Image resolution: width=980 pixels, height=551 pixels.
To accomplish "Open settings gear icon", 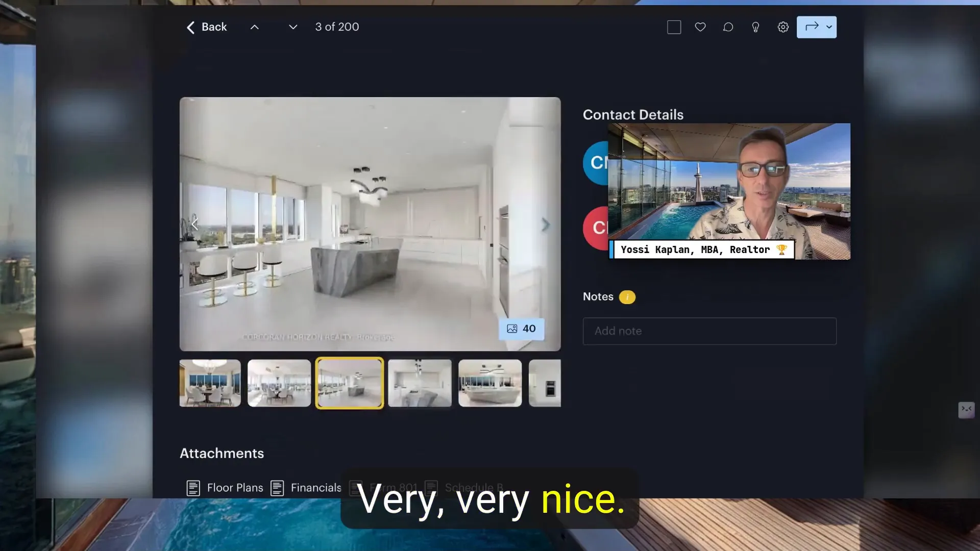I will click(783, 27).
